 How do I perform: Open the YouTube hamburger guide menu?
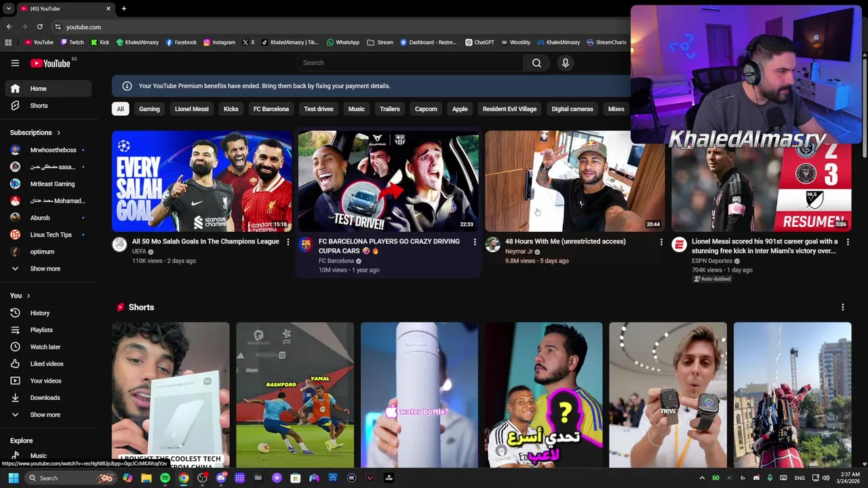15,63
